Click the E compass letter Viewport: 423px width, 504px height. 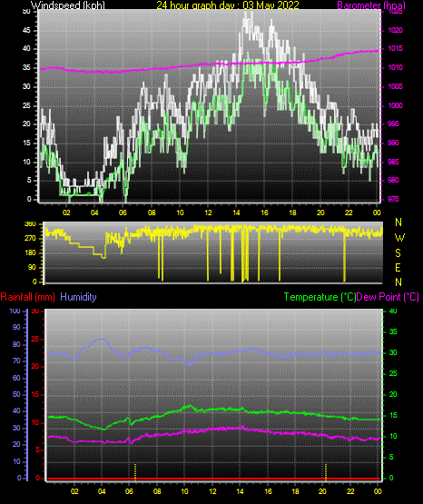(x=398, y=267)
